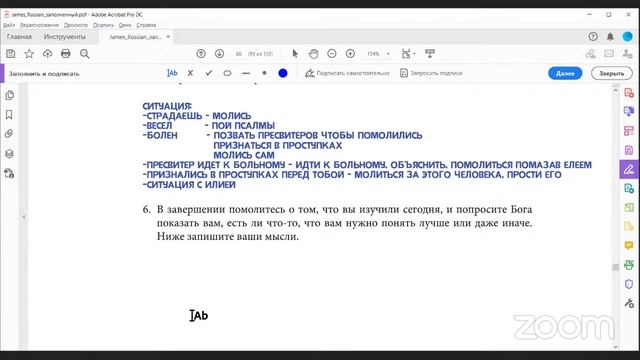Open notifications bell icon
Screen dimensions: 640x360
(x=610, y=37)
